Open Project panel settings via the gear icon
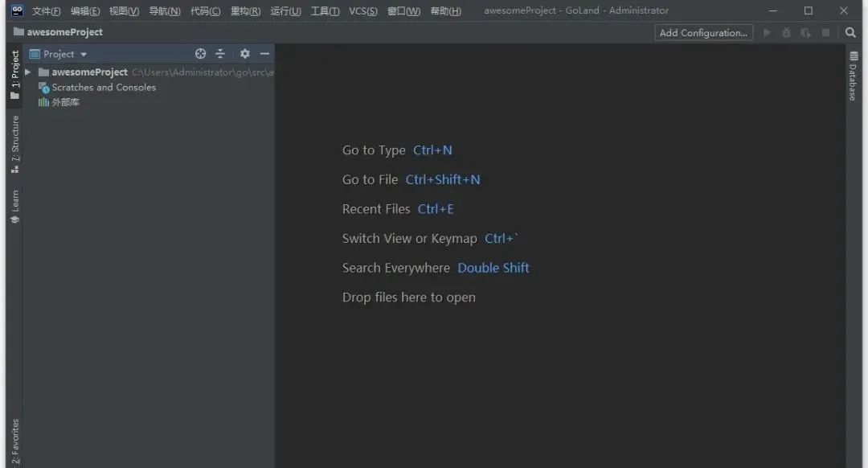This screenshot has width=868, height=468. tap(243, 53)
